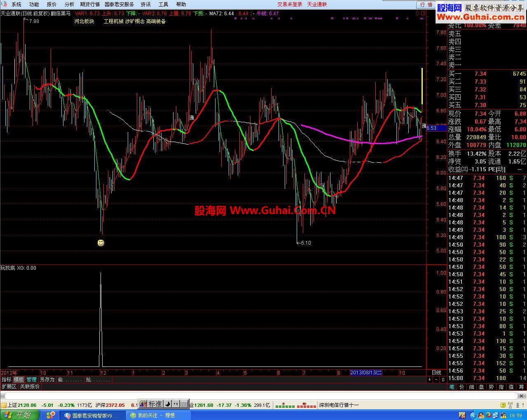This screenshot has width=527, height=420.
Task: Open the 期货行情 menu
Action: 90,4
